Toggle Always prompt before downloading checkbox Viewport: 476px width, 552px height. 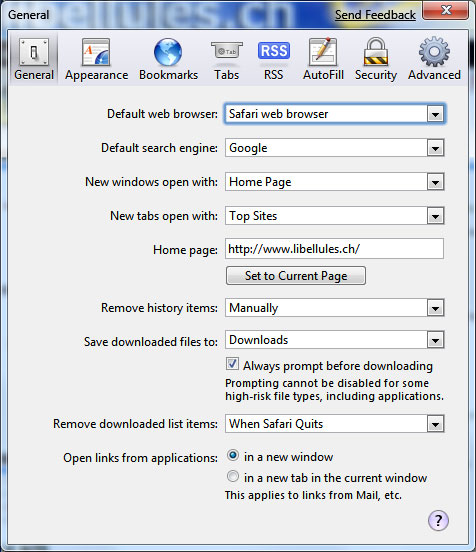(232, 364)
